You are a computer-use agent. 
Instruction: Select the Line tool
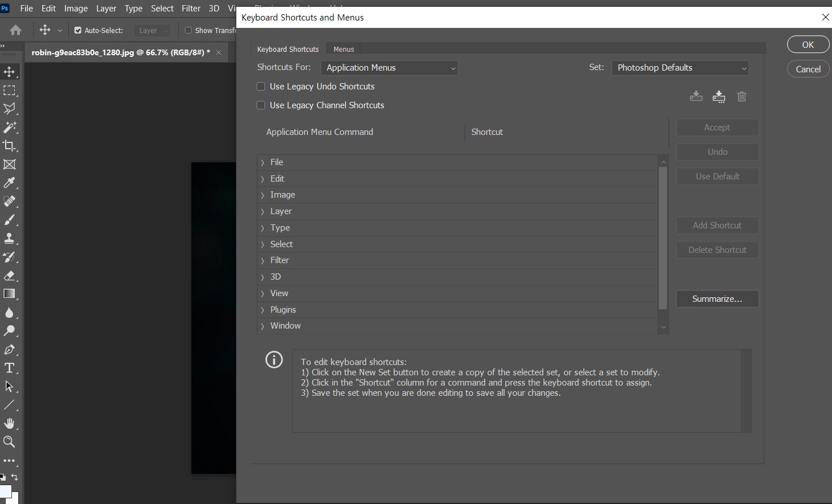point(10,405)
